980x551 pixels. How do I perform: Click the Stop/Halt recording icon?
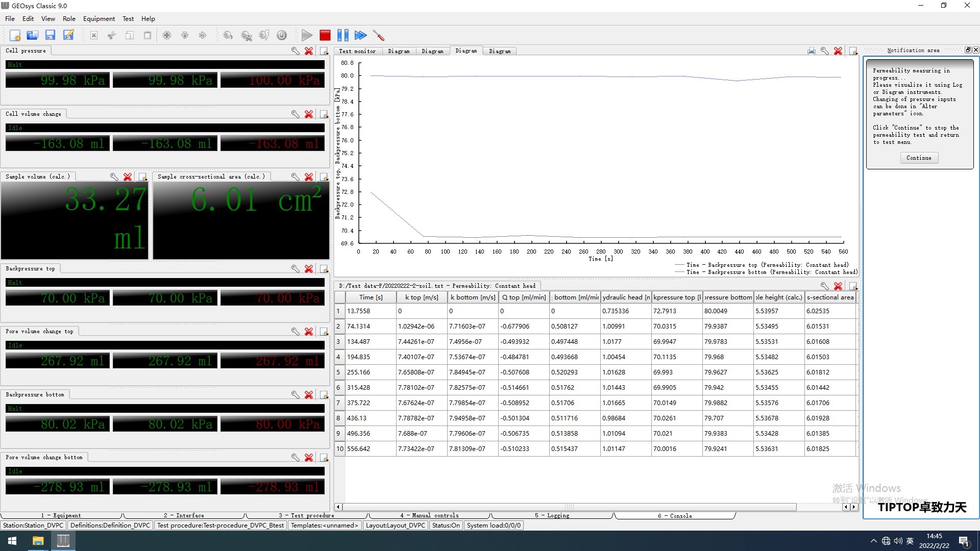click(325, 35)
